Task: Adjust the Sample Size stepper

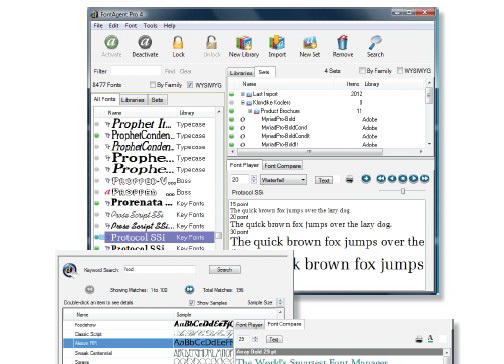Action: (x=280, y=302)
